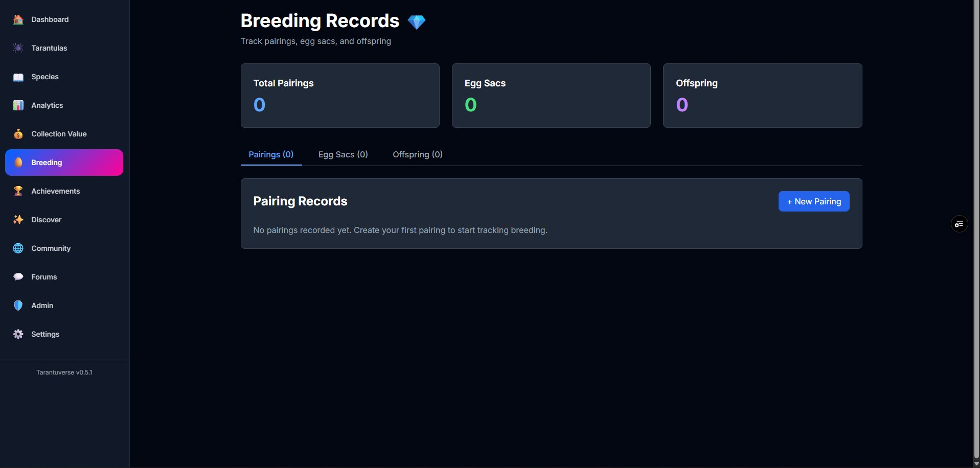Click the "Track pairings, egg sacs, and offspring" subtitle
Image resolution: width=980 pixels, height=468 pixels.
click(316, 41)
